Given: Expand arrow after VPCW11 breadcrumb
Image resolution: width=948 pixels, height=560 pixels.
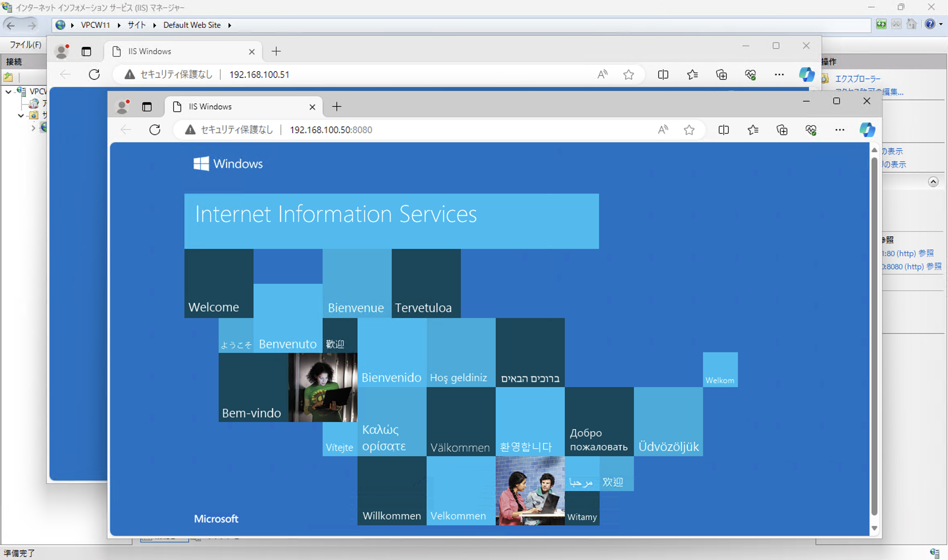Looking at the screenshot, I should click(x=119, y=25).
